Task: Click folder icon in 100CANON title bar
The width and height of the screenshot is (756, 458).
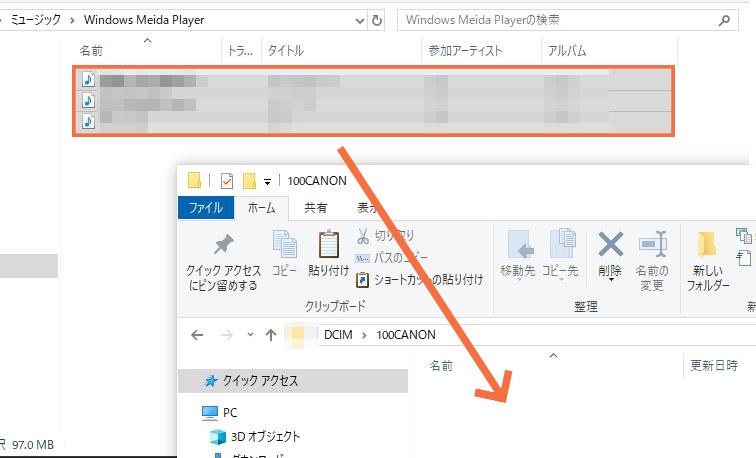Action: pyautogui.click(x=194, y=180)
